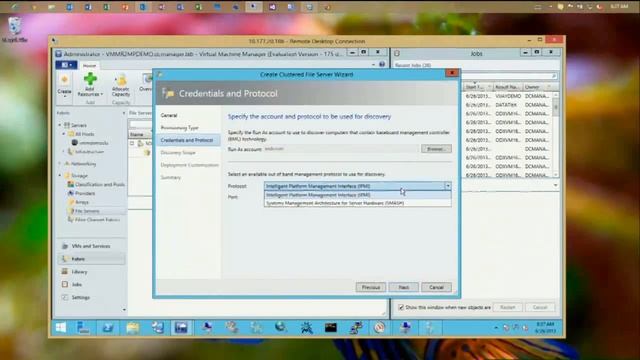This screenshot has height=360, width=640.
Task: Switch to the Home ribbon tab
Action: tap(89, 66)
